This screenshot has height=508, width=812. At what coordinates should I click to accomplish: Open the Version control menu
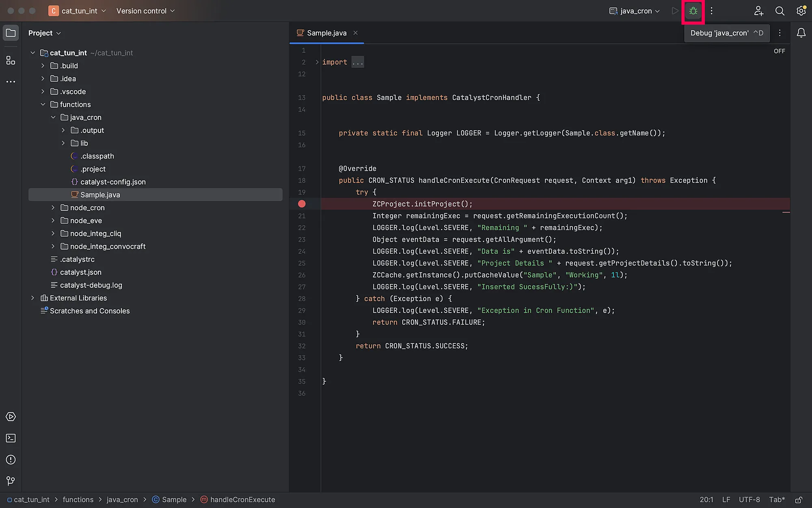145,11
